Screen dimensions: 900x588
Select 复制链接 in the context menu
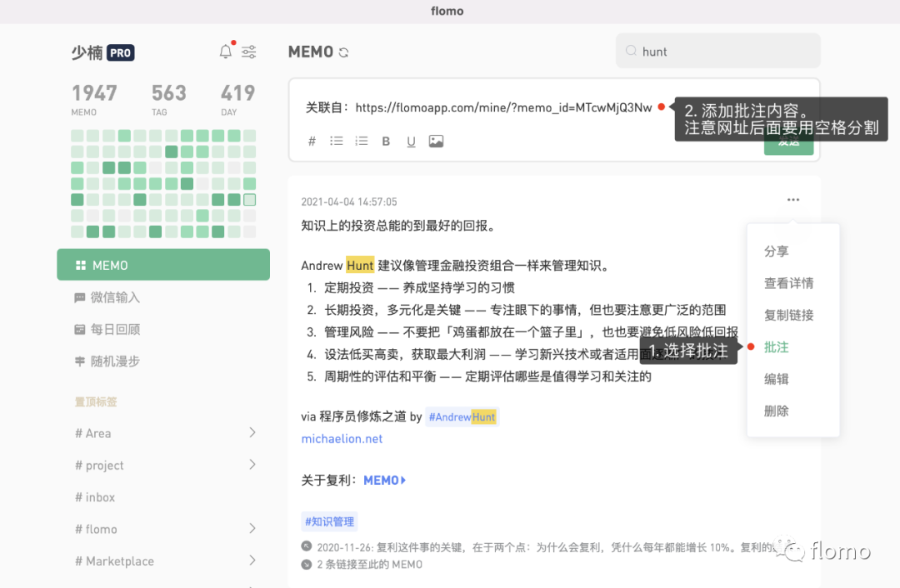coord(788,315)
